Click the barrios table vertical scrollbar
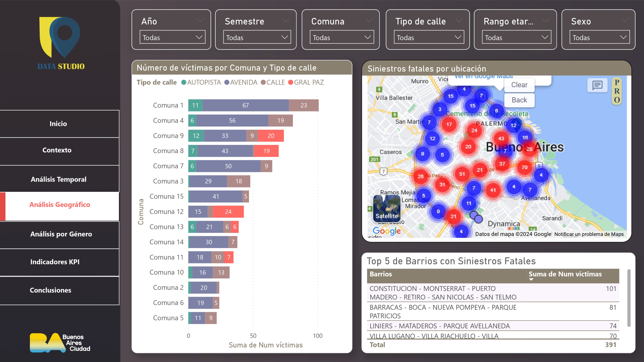 (629, 298)
